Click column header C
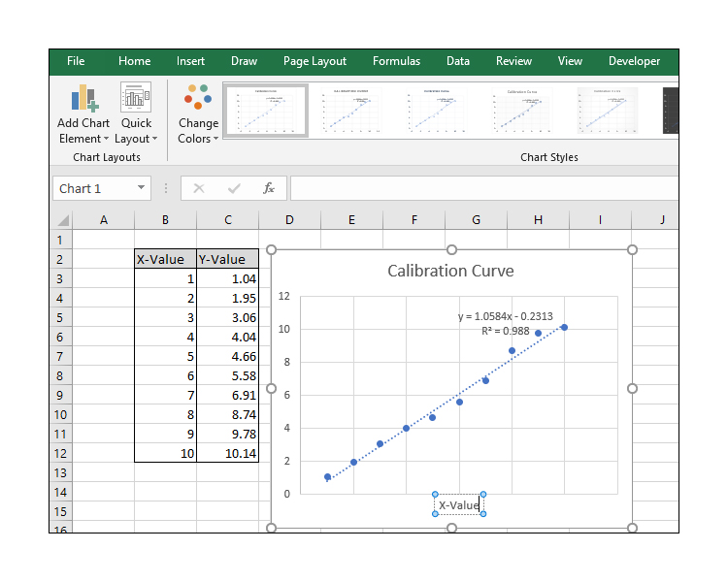728x582 pixels. click(227, 220)
